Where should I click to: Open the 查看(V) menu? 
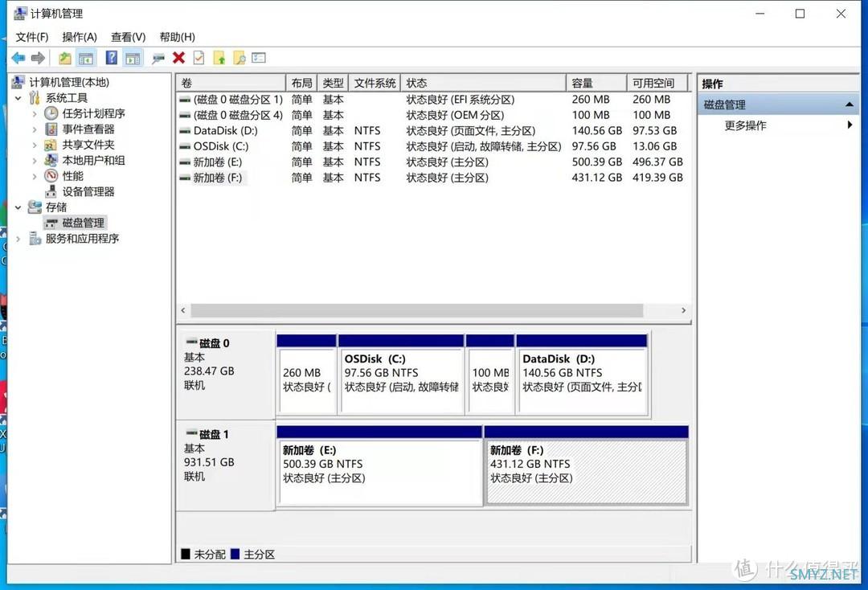128,37
